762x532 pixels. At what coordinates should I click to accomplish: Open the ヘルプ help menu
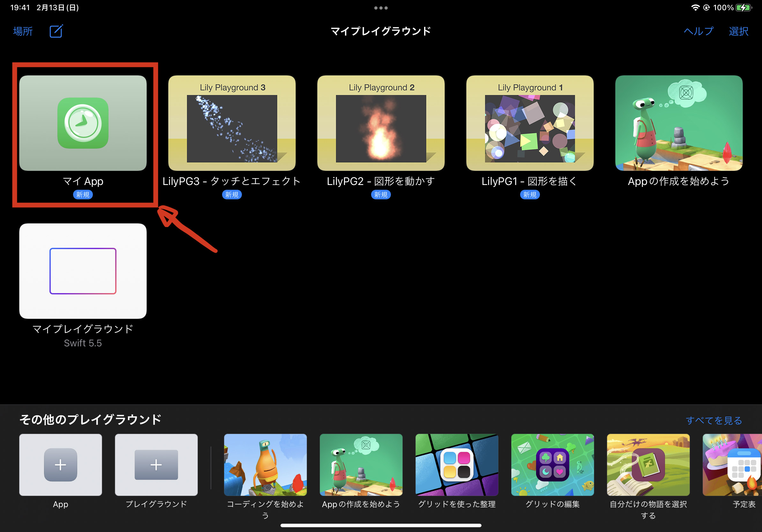(698, 32)
